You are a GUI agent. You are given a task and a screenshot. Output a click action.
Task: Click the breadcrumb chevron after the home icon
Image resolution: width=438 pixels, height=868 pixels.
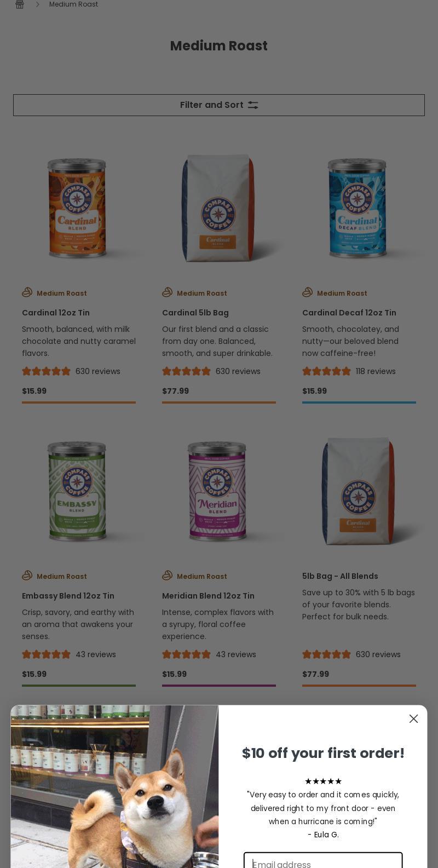click(38, 4)
